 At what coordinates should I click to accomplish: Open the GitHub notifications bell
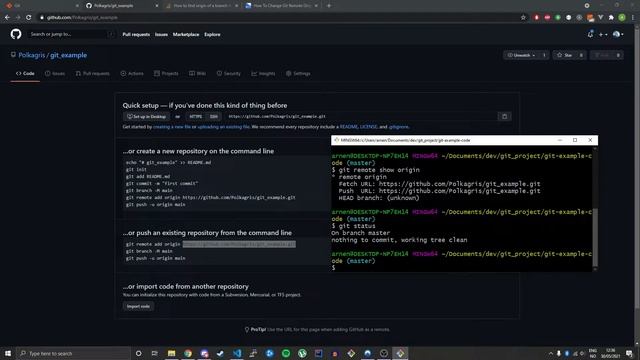(590, 34)
